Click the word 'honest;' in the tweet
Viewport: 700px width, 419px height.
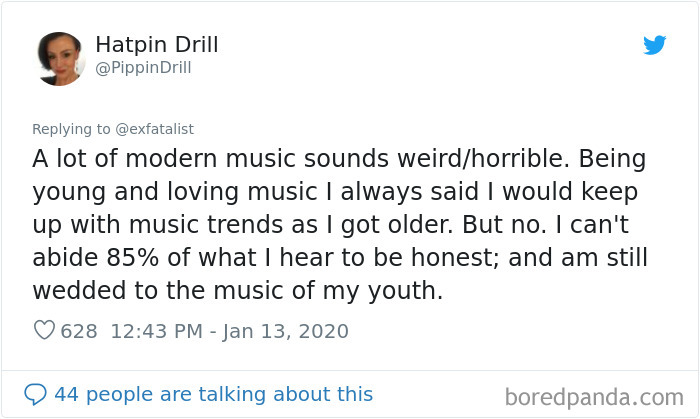coord(455,258)
